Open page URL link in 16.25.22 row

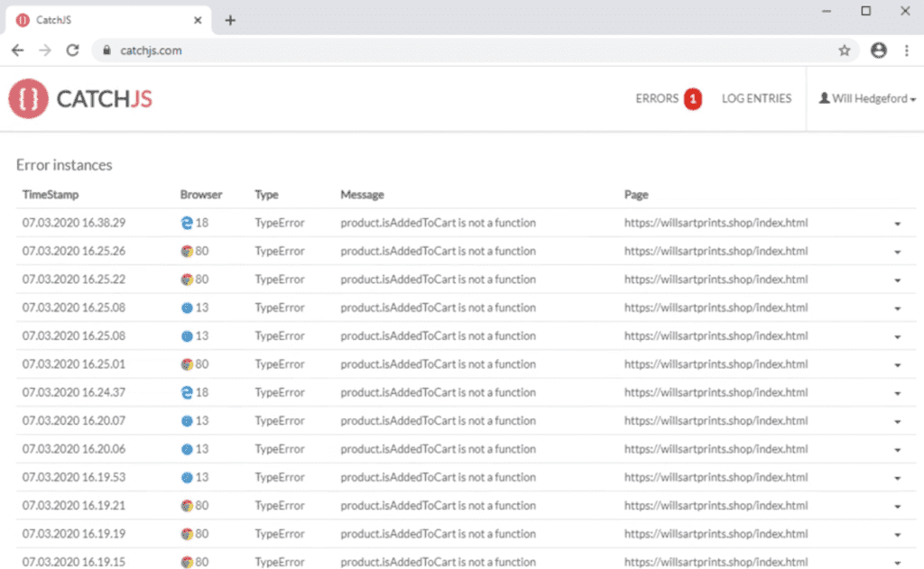pyautogui.click(x=716, y=280)
